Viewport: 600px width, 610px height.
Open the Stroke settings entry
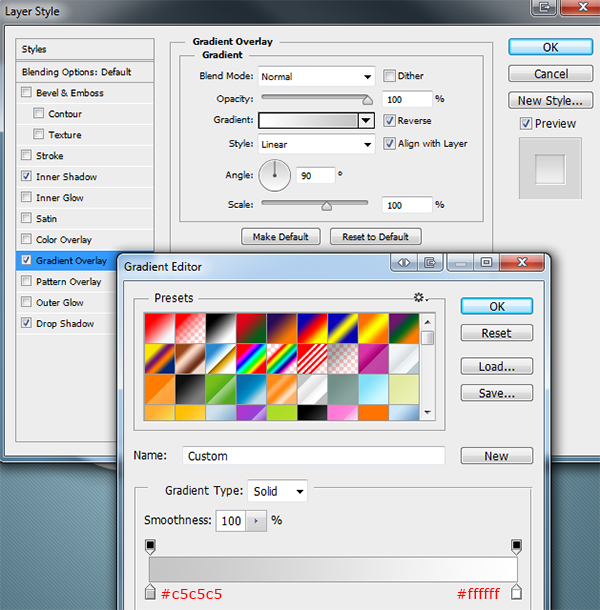click(49, 156)
